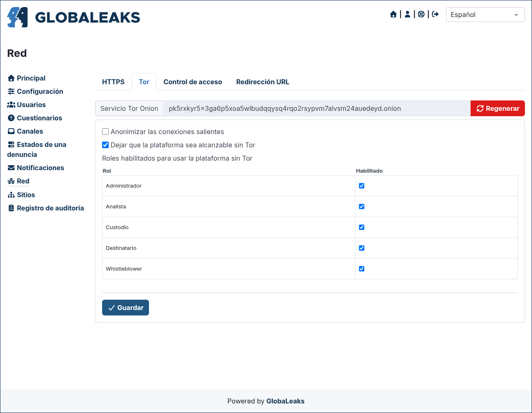This screenshot has width=532, height=413.
Task: Select the Redirección URL tab
Action: pos(263,82)
